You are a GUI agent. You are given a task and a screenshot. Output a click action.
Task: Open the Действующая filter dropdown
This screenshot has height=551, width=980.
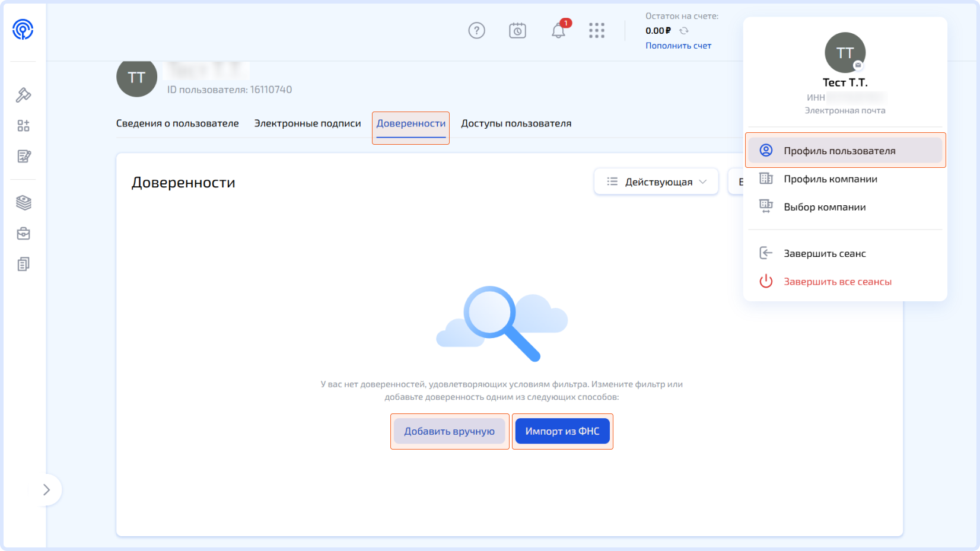(656, 182)
